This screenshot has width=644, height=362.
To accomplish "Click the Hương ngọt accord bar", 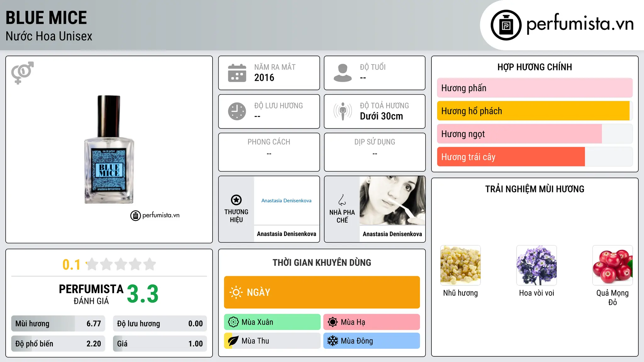I will (535, 134).
